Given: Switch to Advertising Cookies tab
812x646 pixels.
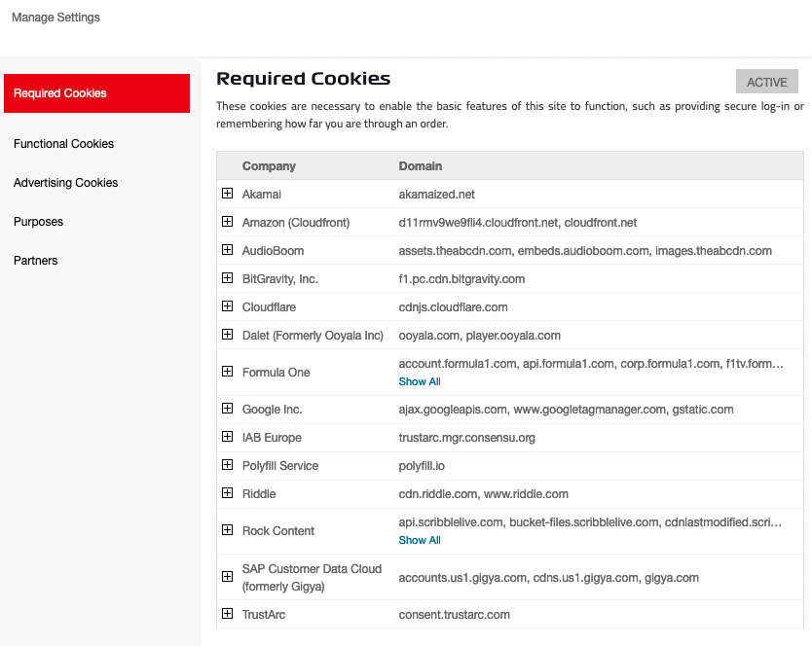Looking at the screenshot, I should 66,183.
